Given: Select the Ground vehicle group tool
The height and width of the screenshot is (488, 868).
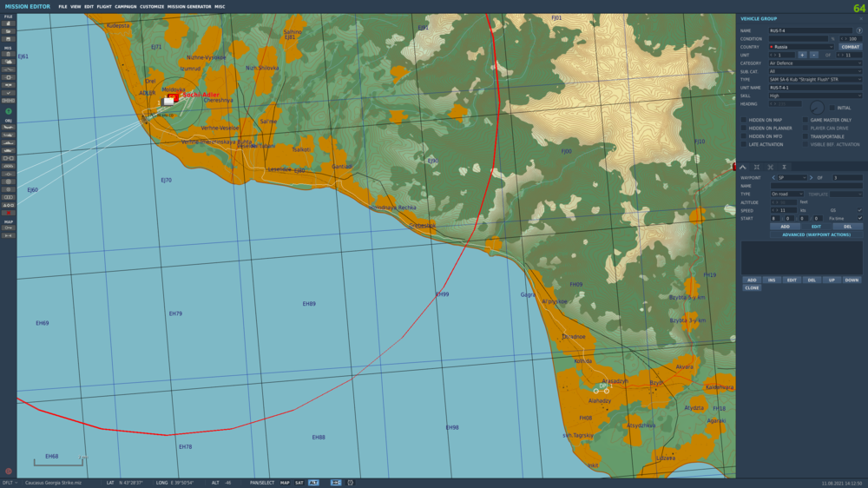Looking at the screenshot, I should (x=9, y=150).
